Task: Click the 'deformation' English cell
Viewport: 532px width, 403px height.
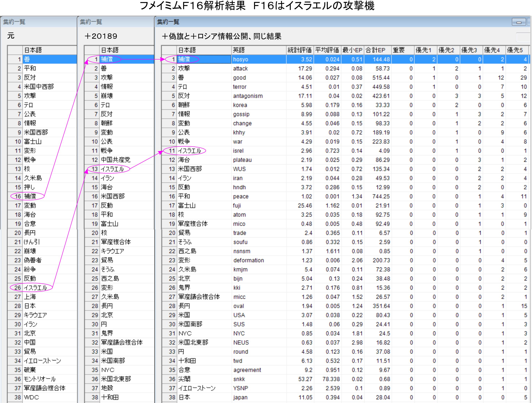Action: tap(249, 260)
